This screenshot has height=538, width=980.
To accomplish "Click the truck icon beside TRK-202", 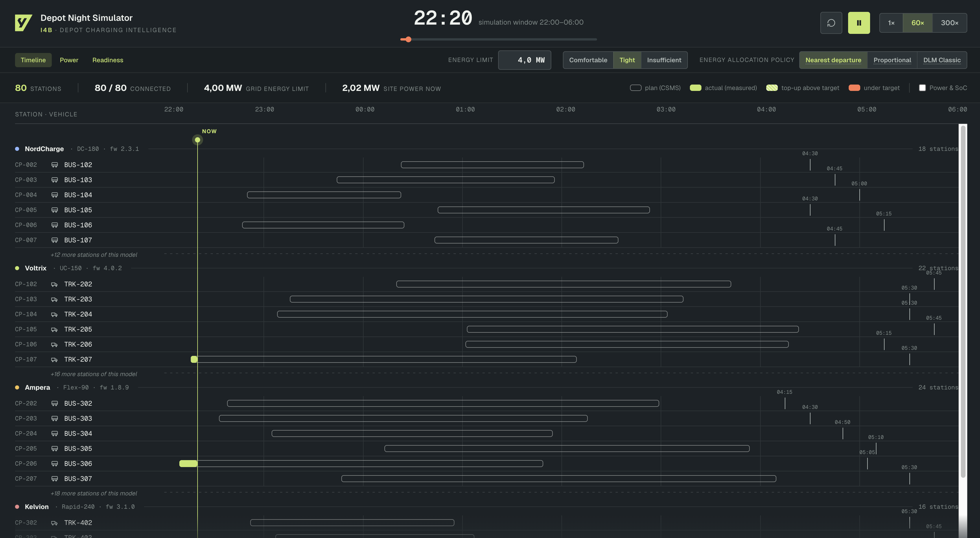I will coord(54,284).
